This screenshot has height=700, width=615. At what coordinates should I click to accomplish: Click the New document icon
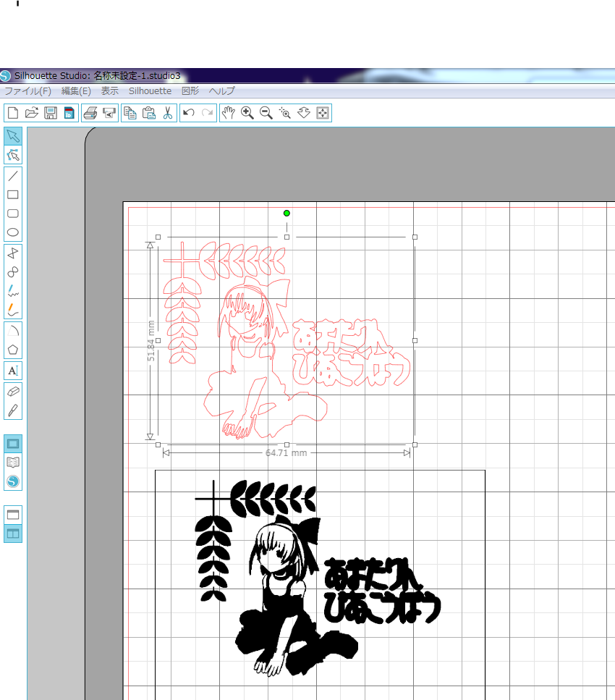click(13, 113)
